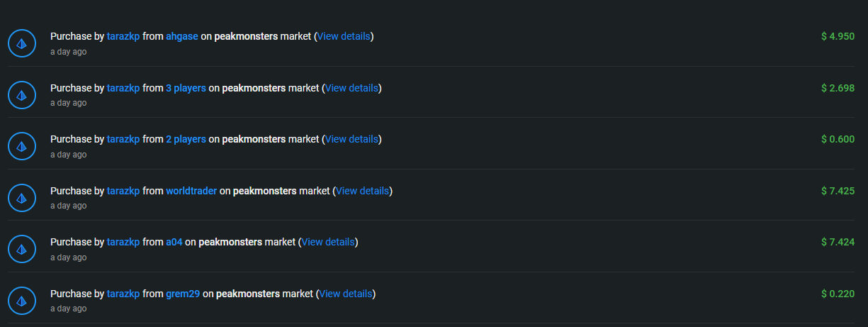
Task: Click tarazkp buyer link in ahgase row
Action: [123, 36]
